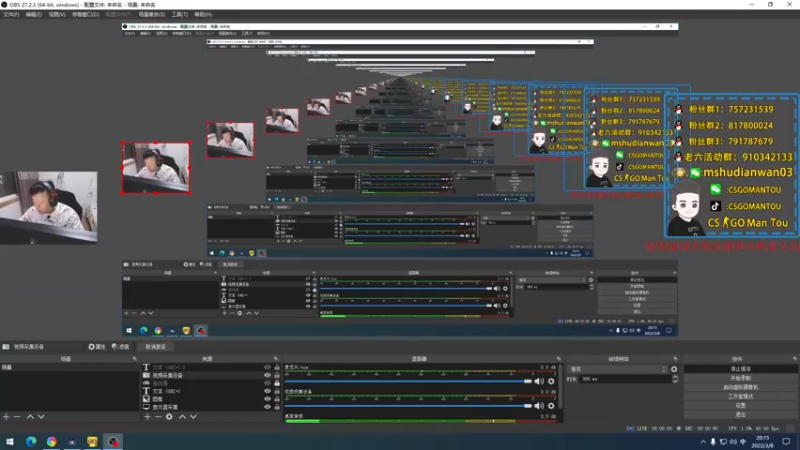This screenshot has width=800, height=450.
Task: Undock the Controls panel via header icon
Action: pos(794,359)
